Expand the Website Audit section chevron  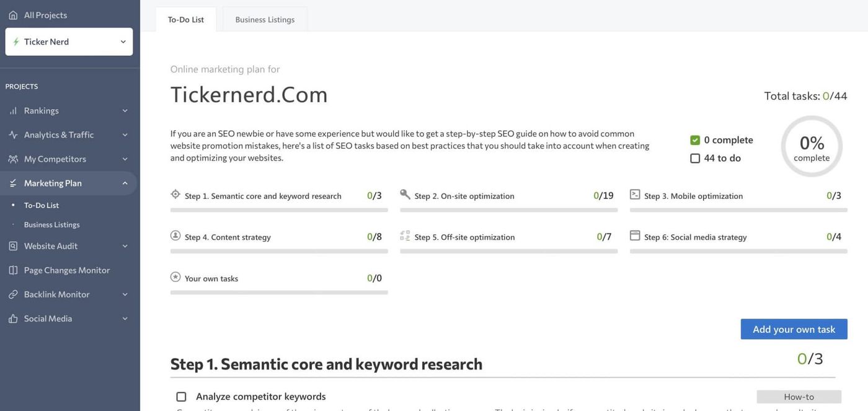coord(125,246)
